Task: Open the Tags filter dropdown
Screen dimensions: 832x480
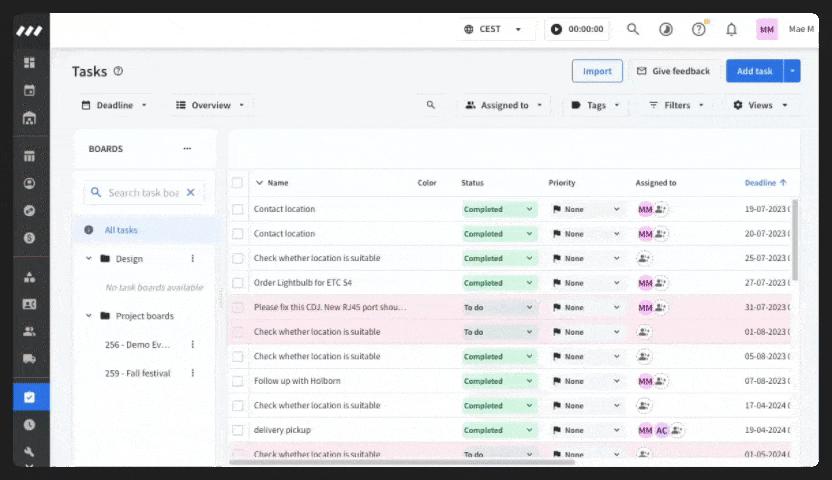Action: coord(595,105)
